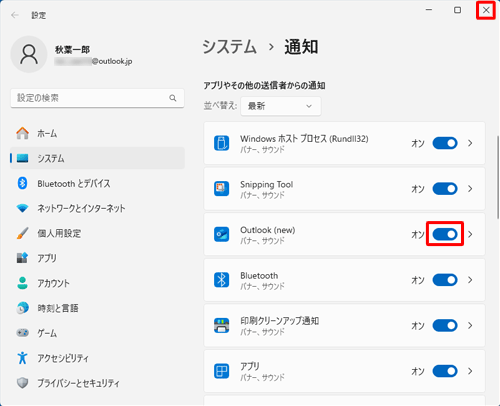Click the back arrow in the title bar
Screen dimensions: 500x406
tap(15, 15)
